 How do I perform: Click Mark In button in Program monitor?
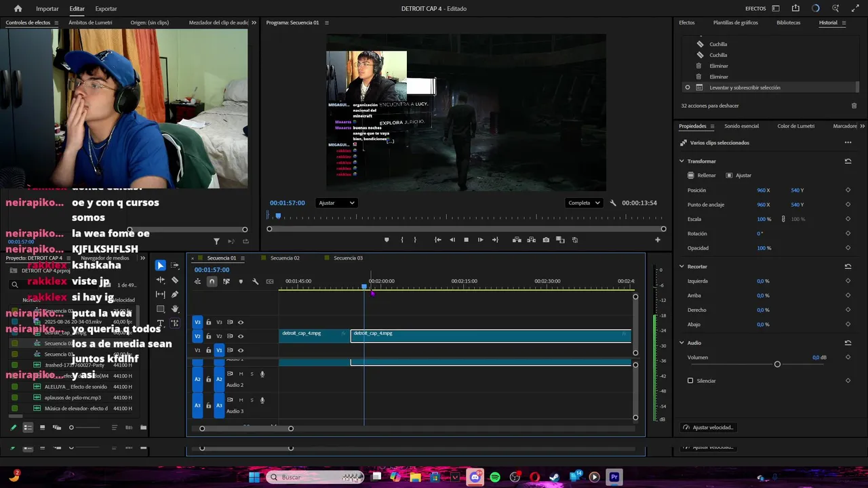(x=402, y=240)
